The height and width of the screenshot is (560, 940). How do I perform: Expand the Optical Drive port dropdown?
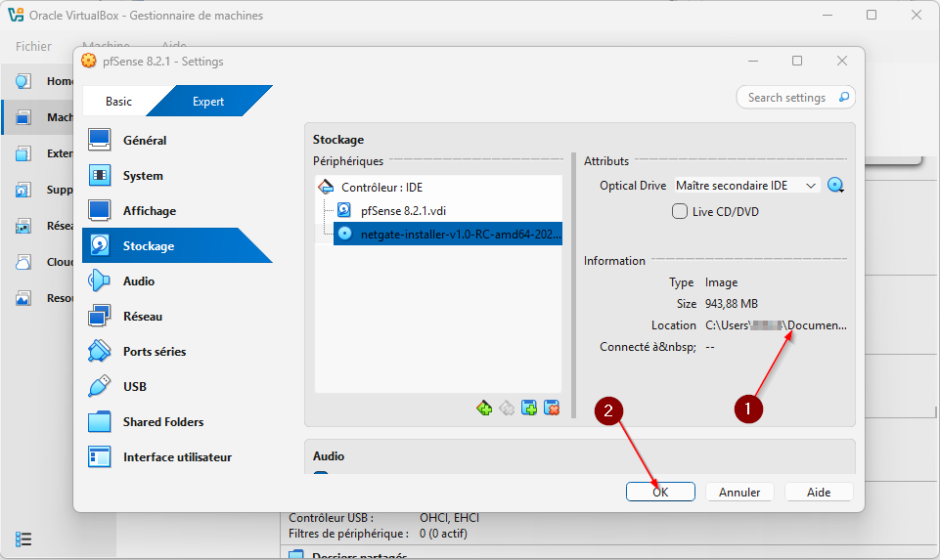click(746, 186)
